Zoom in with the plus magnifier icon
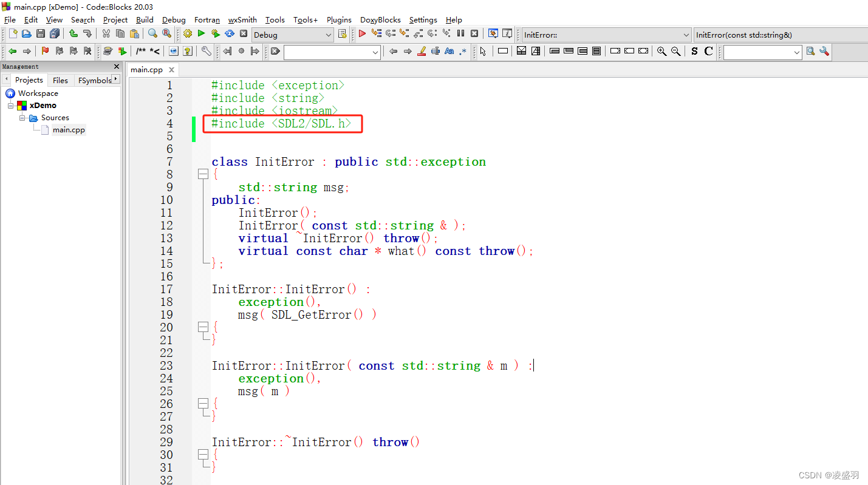The height and width of the screenshot is (485, 868). coord(661,52)
